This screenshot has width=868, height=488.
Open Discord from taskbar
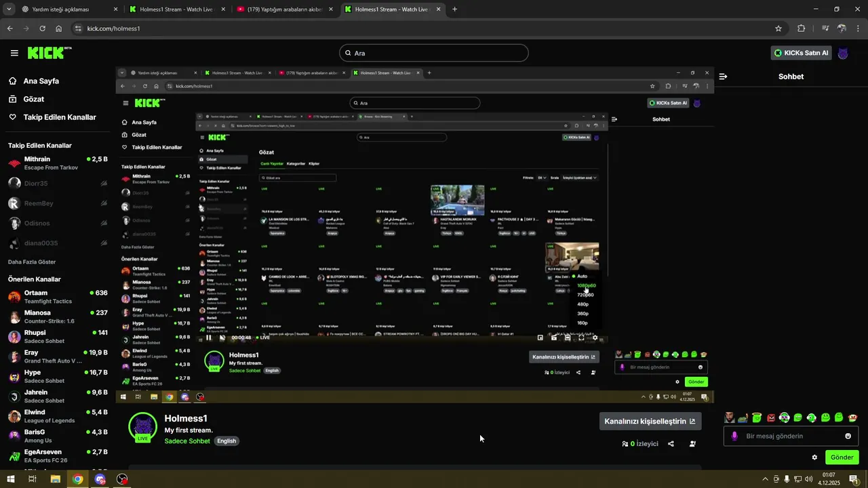(100, 479)
